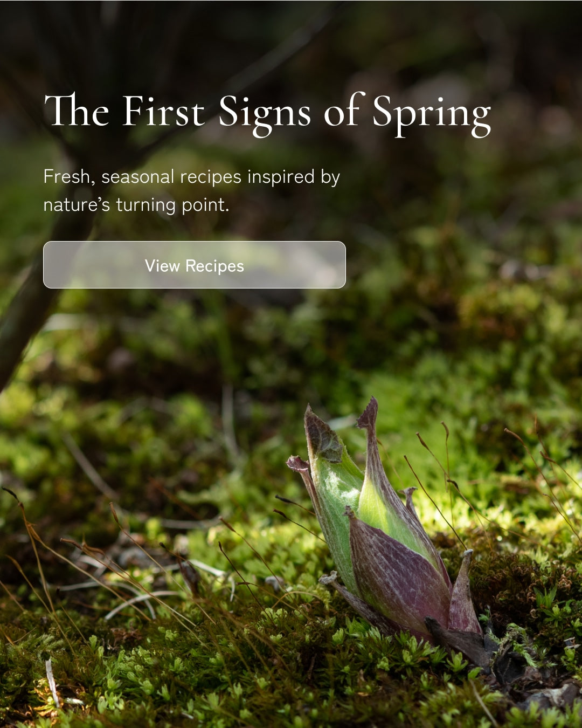
Task: Click the subtitle about fresh, seasonal recipes
Action: (x=191, y=190)
